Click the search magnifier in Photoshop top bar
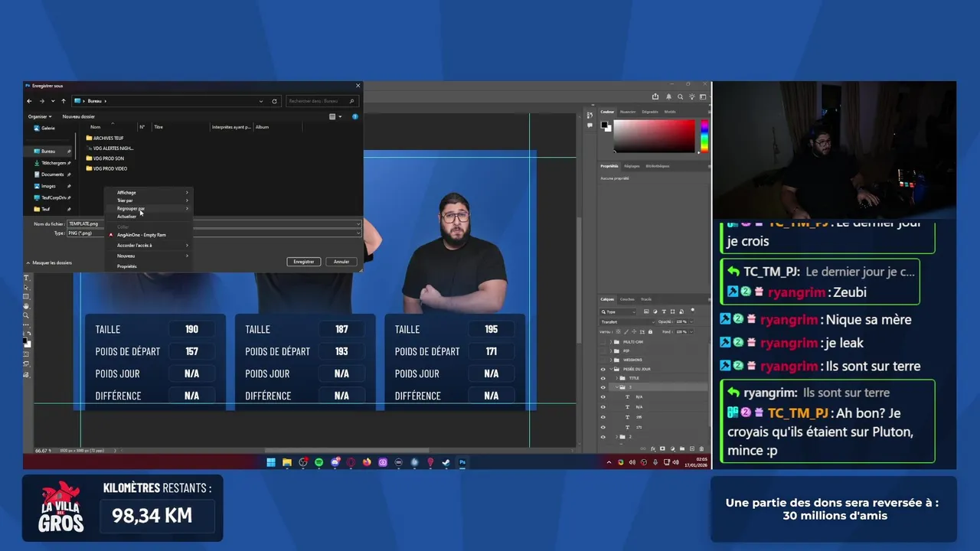 tap(680, 97)
